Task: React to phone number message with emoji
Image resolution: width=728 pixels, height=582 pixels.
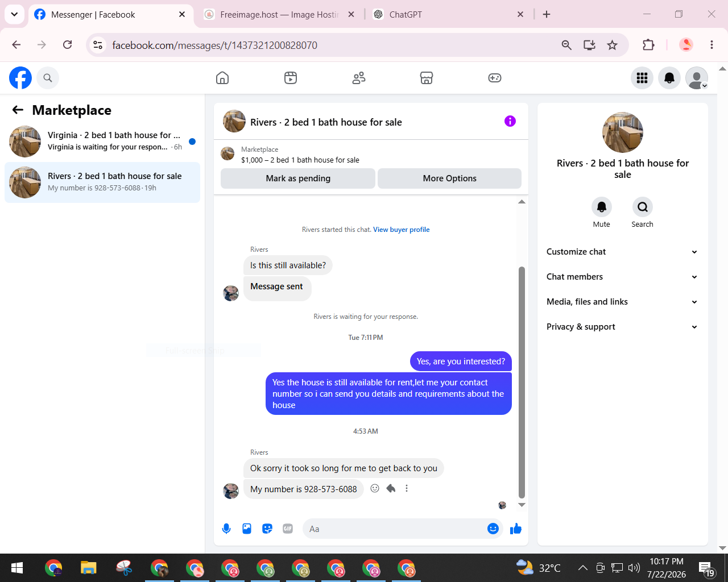Action: (x=375, y=488)
